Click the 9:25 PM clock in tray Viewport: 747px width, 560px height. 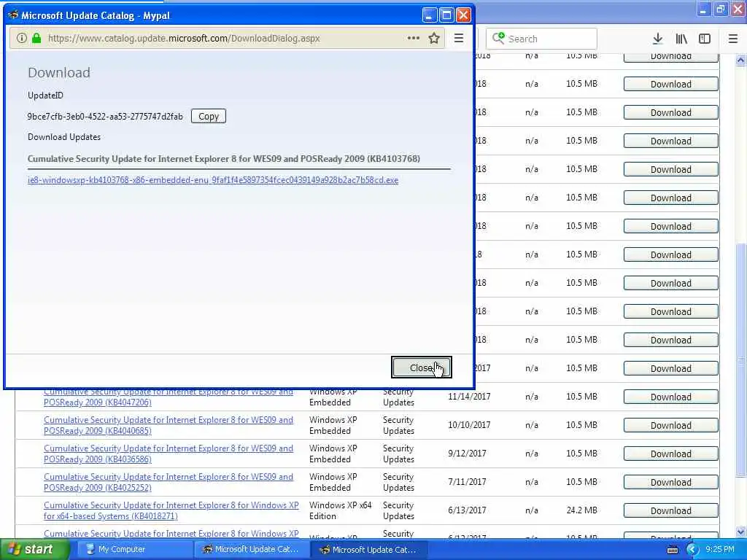720,550
